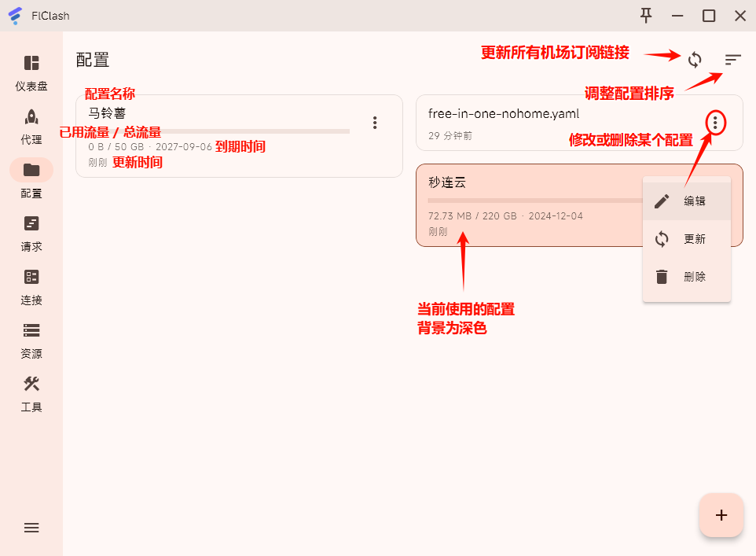Open three-dot menu for 马铃薯 profile
756x556 pixels.
(x=375, y=123)
